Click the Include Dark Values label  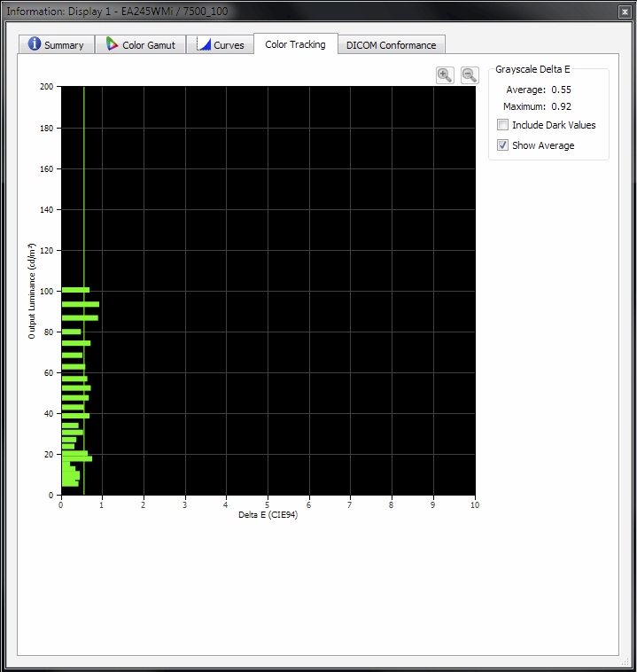[x=554, y=125]
